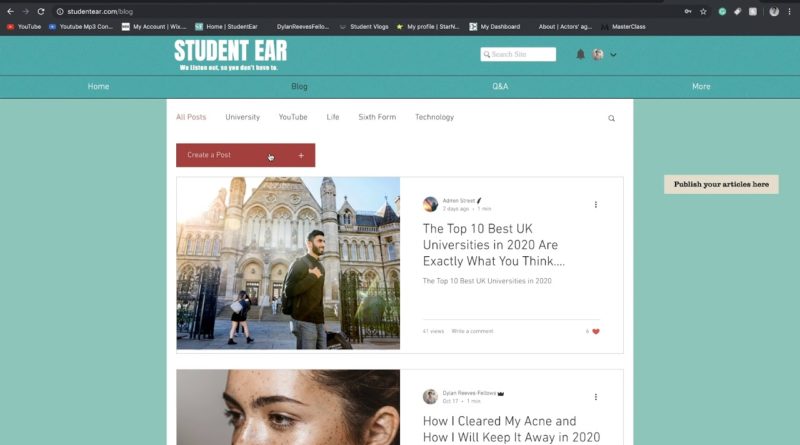The image size is (800, 445).
Task: Select the Life category tab
Action: (333, 117)
